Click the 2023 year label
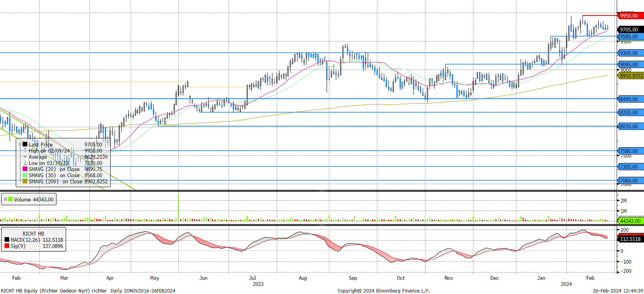Image resolution: width=644 pixels, height=294 pixels. click(x=258, y=284)
